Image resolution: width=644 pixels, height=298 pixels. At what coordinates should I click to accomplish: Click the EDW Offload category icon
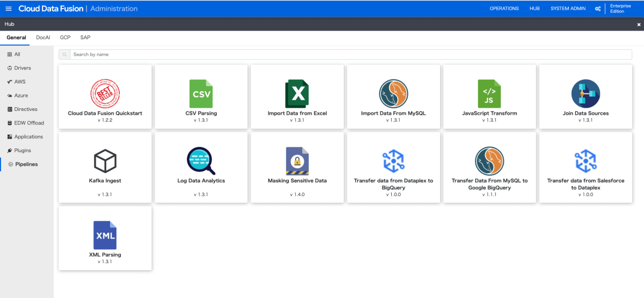pyautogui.click(x=10, y=123)
